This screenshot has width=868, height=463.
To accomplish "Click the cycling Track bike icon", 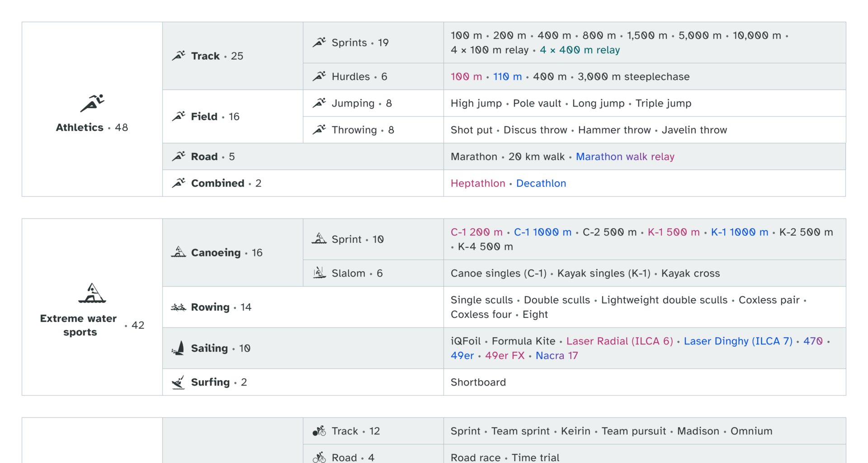I will point(319,431).
